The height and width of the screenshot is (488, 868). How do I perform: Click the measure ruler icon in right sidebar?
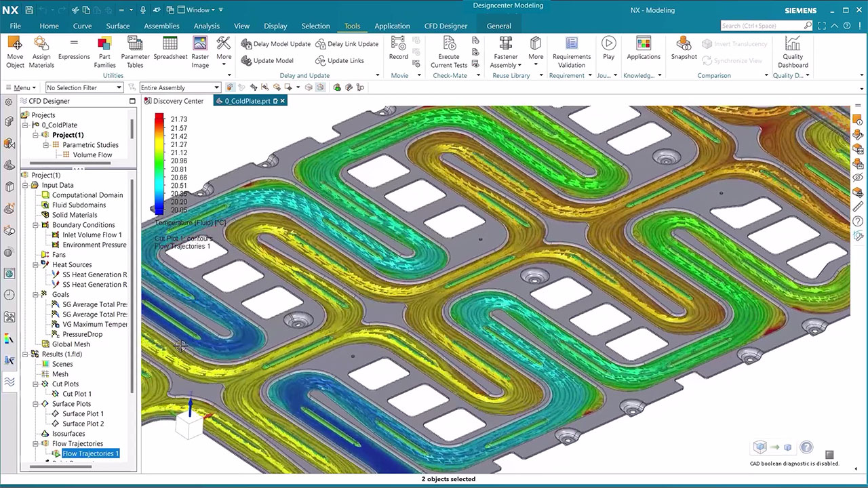point(859,207)
